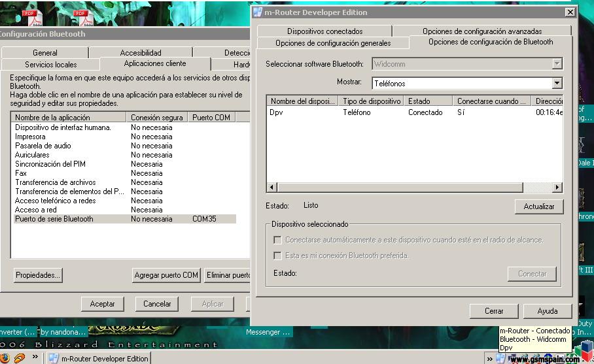Click the Eliminar puerto button

228,275
